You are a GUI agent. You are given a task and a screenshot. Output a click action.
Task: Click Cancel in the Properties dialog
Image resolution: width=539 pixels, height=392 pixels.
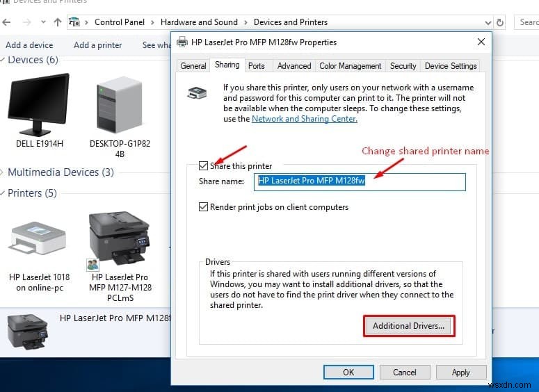405,372
